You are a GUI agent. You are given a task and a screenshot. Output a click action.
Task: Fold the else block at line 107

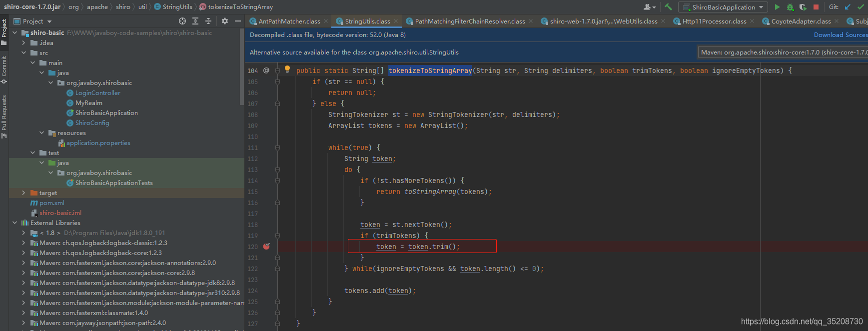tap(277, 103)
